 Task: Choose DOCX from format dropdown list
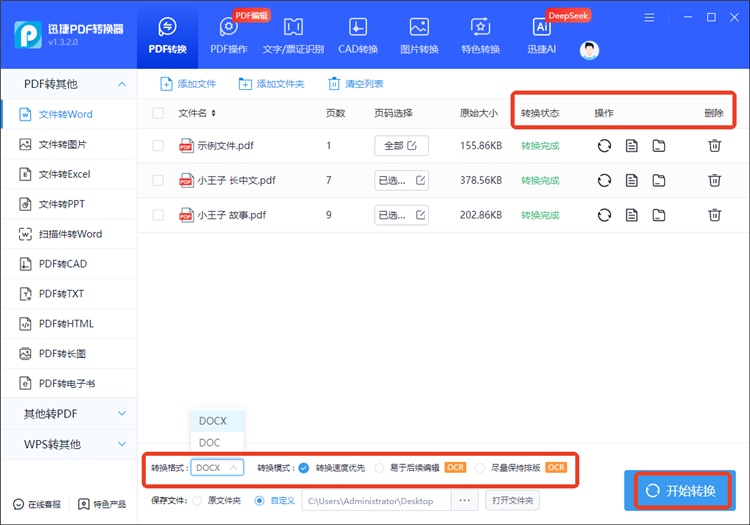[217, 421]
